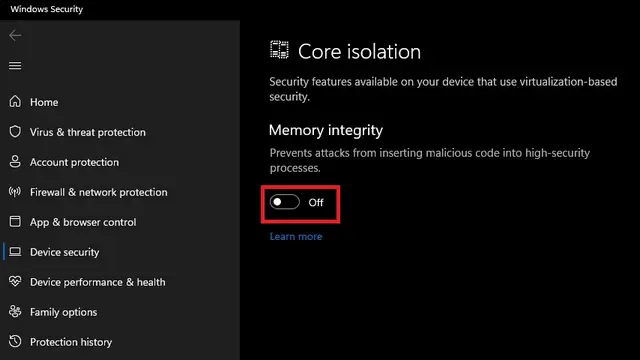This screenshot has width=640, height=360.
Task: Click the App & browser window icon
Action: pyautogui.click(x=15, y=222)
